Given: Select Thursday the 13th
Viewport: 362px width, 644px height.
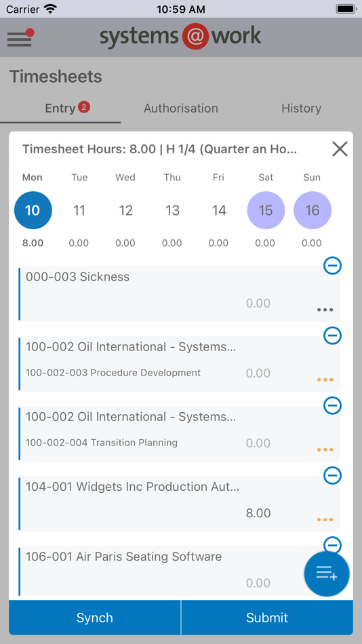Looking at the screenshot, I should 172,210.
